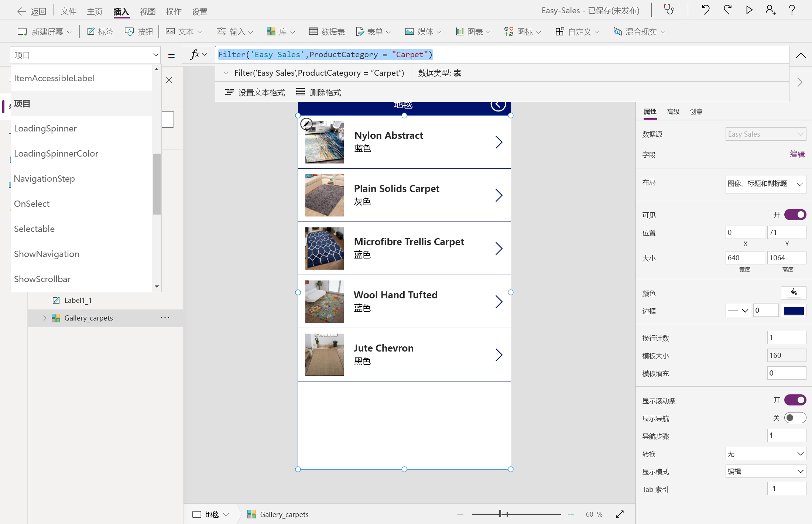
Task: Open help question mark icon
Action: [792, 10]
